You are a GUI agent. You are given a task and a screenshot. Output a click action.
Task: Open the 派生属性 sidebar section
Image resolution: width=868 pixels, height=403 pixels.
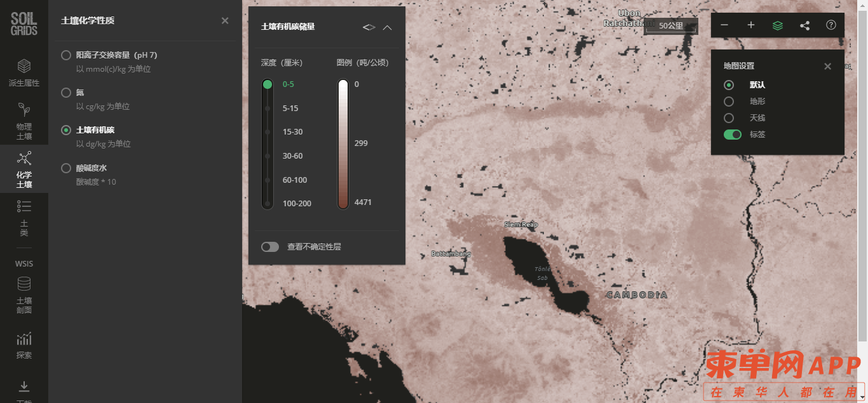coord(24,72)
